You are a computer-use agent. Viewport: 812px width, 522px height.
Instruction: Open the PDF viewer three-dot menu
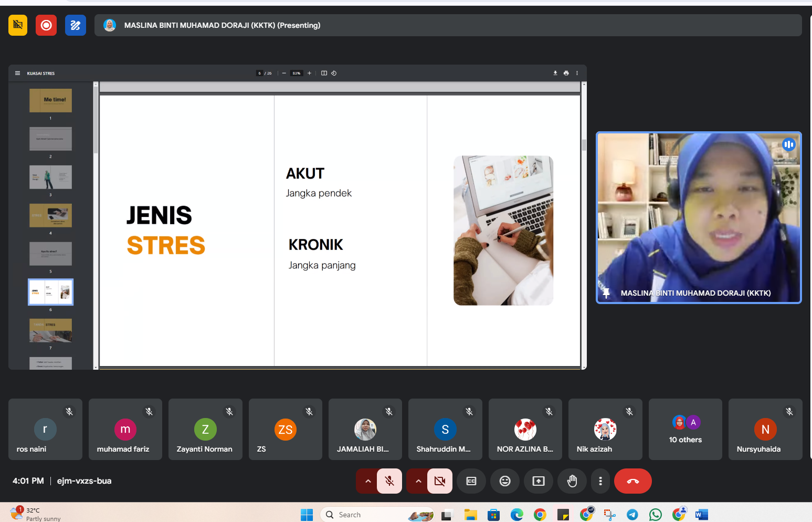coord(577,74)
